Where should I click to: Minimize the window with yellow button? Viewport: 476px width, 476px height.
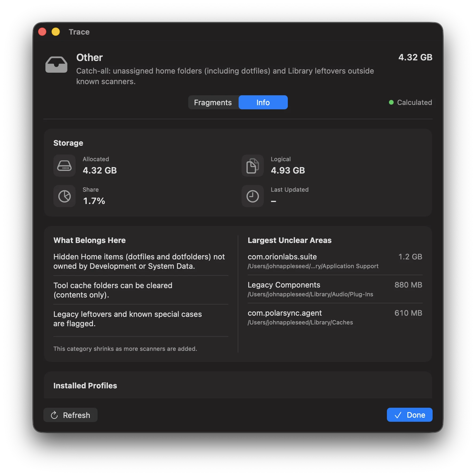[x=56, y=32]
